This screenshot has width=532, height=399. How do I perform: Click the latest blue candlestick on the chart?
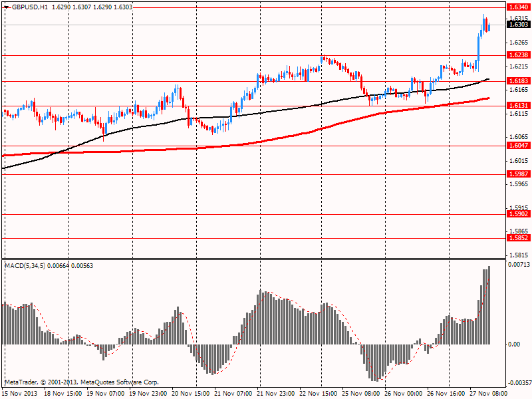point(489,27)
